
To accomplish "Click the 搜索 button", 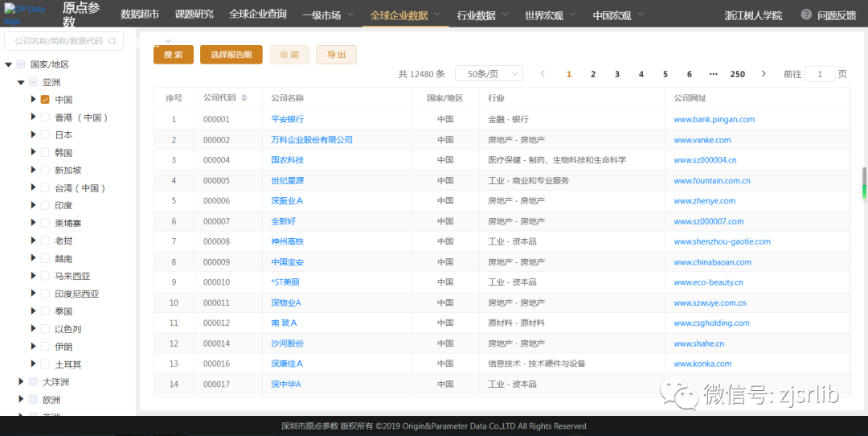I will (x=174, y=54).
